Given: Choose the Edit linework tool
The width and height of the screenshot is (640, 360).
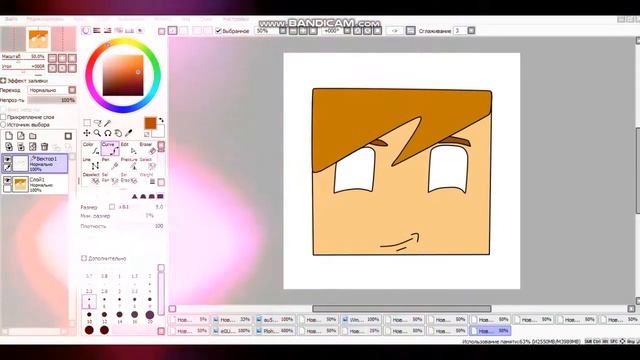Looking at the screenshot, I should tap(129, 149).
